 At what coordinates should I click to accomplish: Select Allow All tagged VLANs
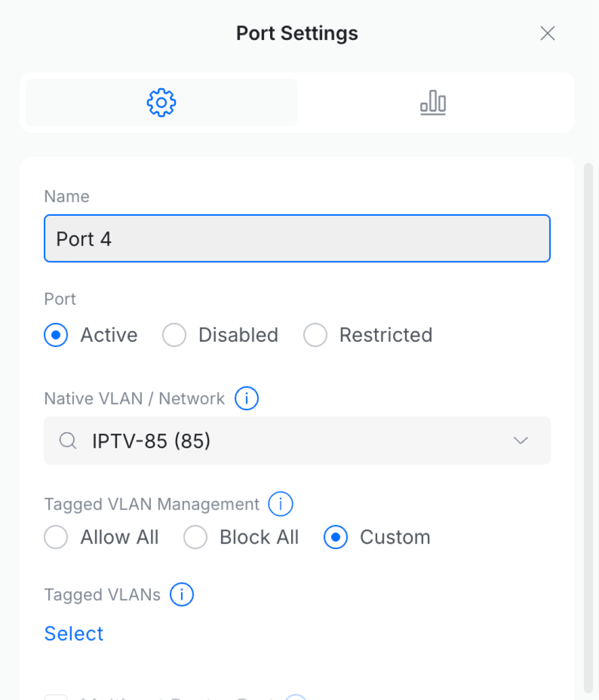click(x=56, y=537)
